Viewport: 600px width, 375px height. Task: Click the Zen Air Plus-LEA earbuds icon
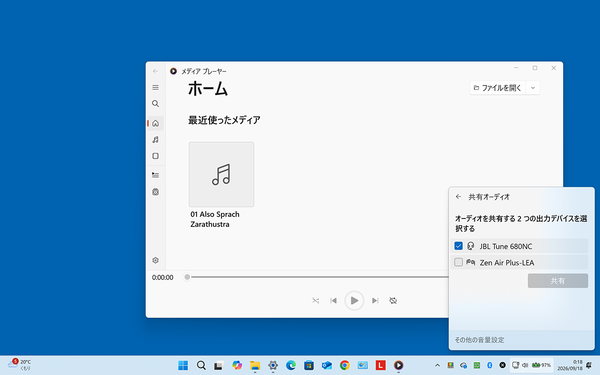click(471, 262)
